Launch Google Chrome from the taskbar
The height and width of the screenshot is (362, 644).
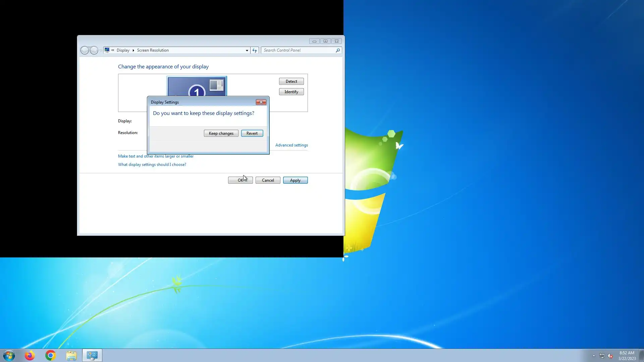(x=51, y=355)
